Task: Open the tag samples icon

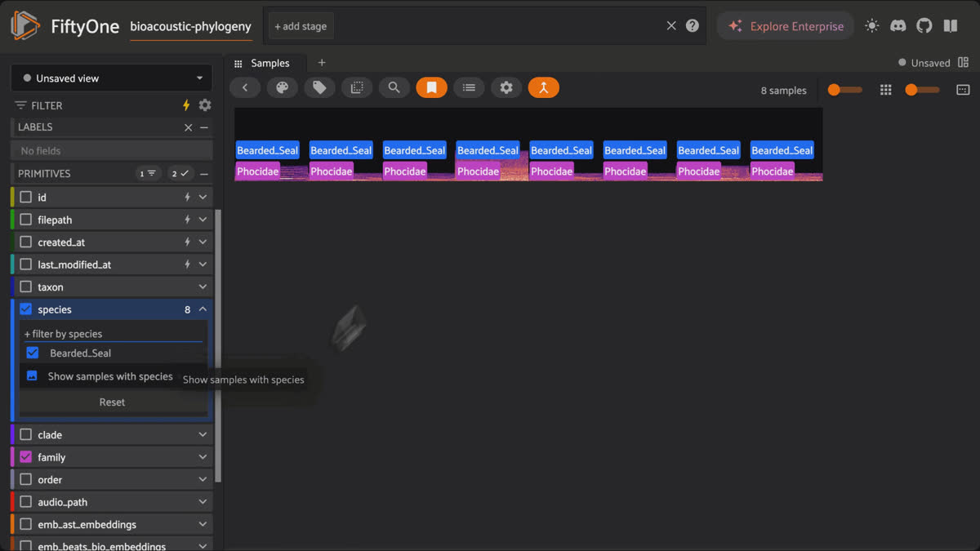Action: tap(320, 88)
